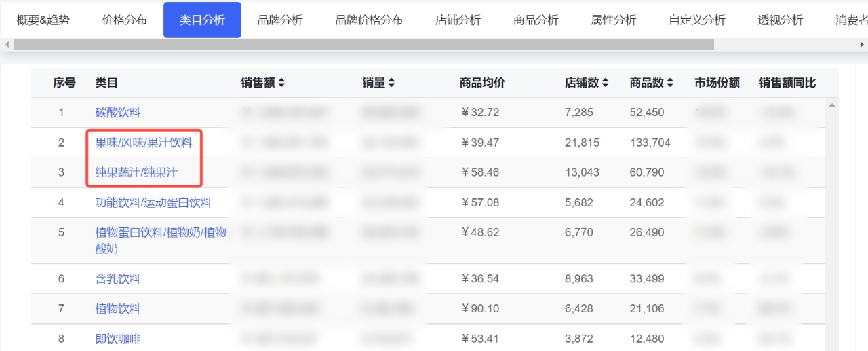Screen dimensions: 868x351
Task: Click the 3,872 store count cell
Action: (x=579, y=338)
